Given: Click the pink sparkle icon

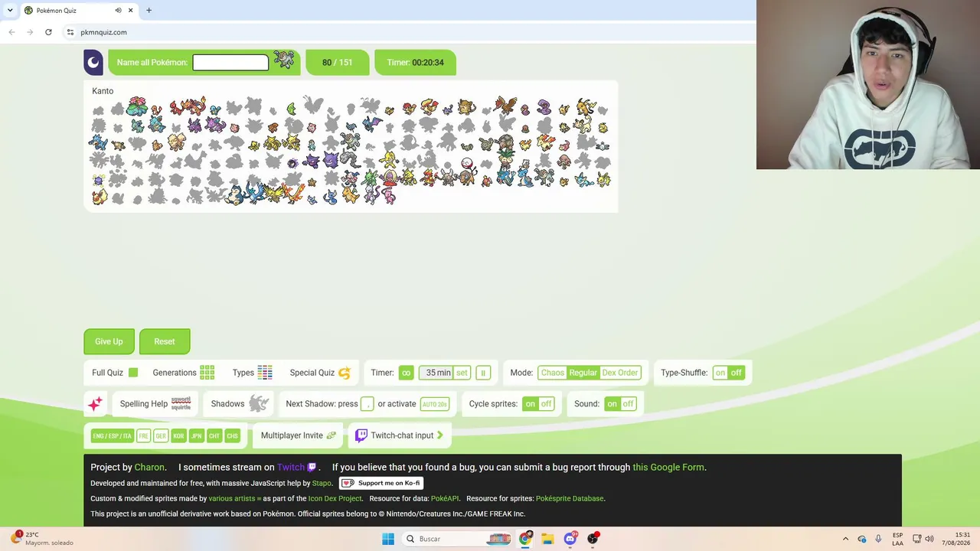Looking at the screenshot, I should (95, 404).
